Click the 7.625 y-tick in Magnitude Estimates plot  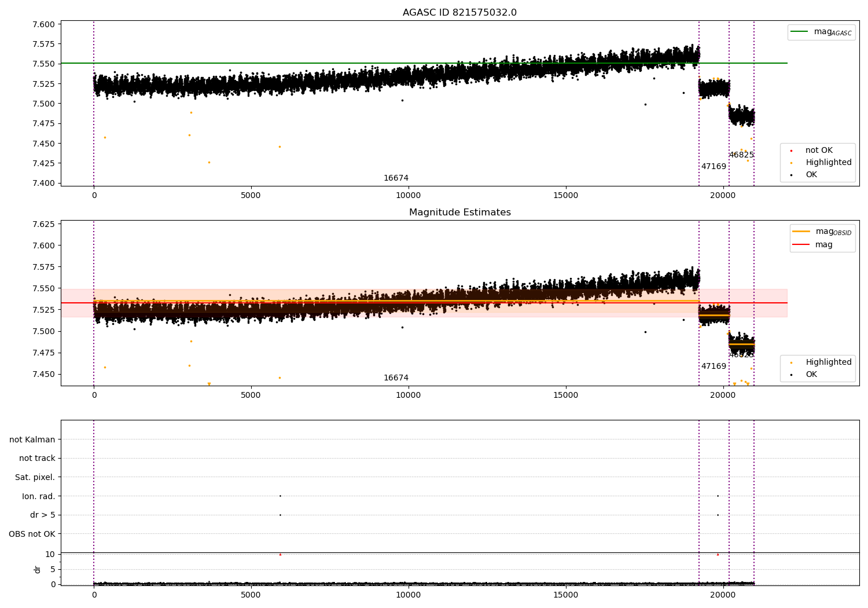(44, 224)
